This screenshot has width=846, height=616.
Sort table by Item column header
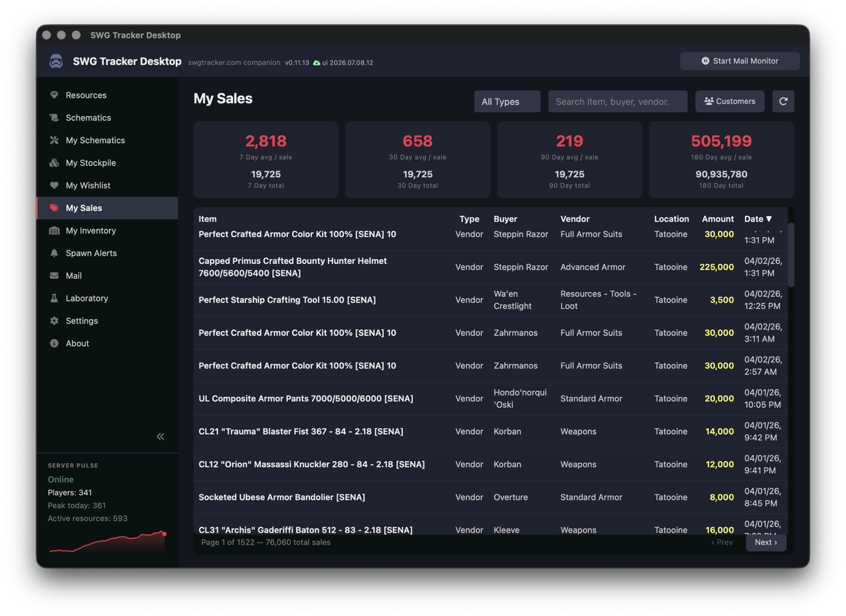[207, 219]
